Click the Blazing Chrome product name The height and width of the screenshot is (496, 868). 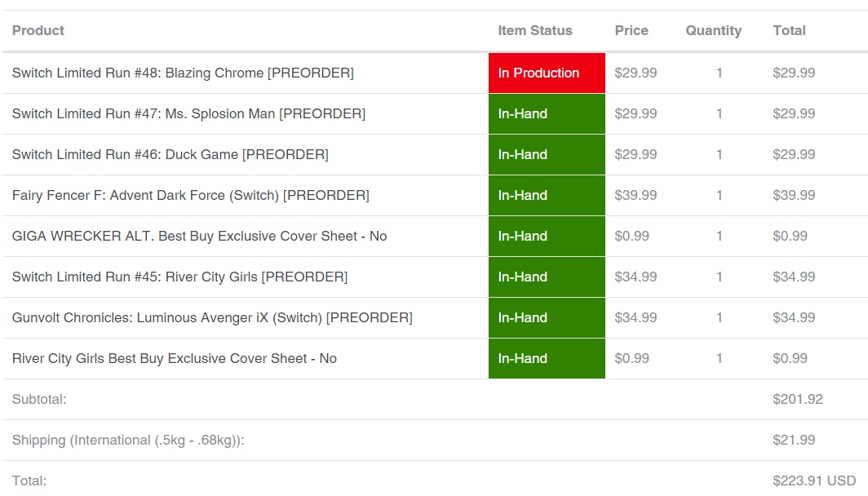[x=183, y=73]
